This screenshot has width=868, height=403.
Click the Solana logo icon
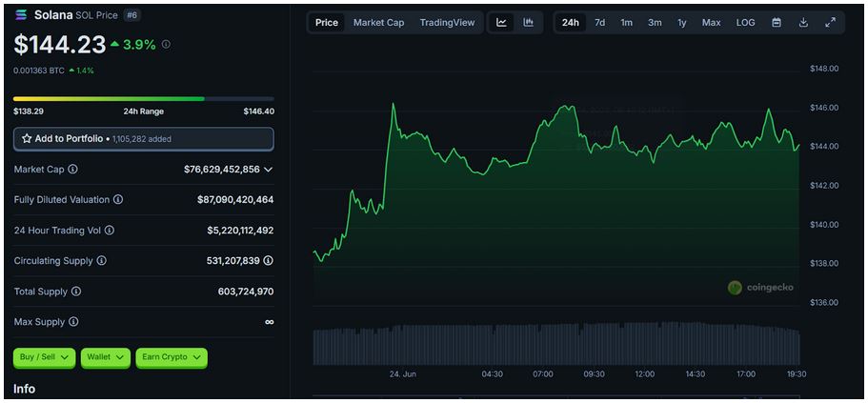point(22,15)
